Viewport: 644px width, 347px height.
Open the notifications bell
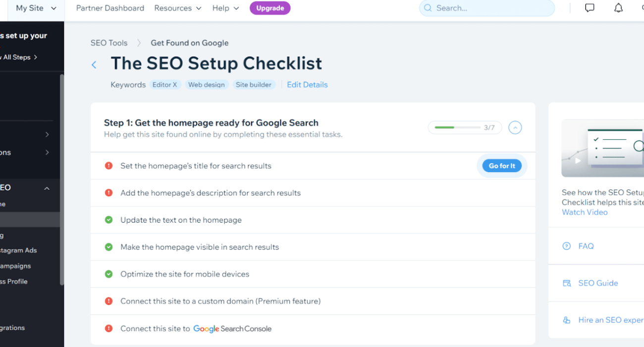click(x=618, y=8)
